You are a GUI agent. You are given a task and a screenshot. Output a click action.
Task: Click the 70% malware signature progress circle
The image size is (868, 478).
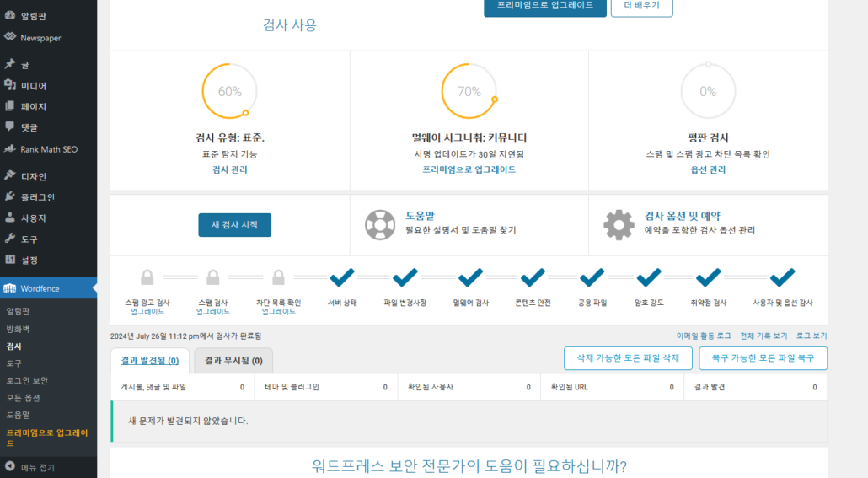pyautogui.click(x=469, y=91)
